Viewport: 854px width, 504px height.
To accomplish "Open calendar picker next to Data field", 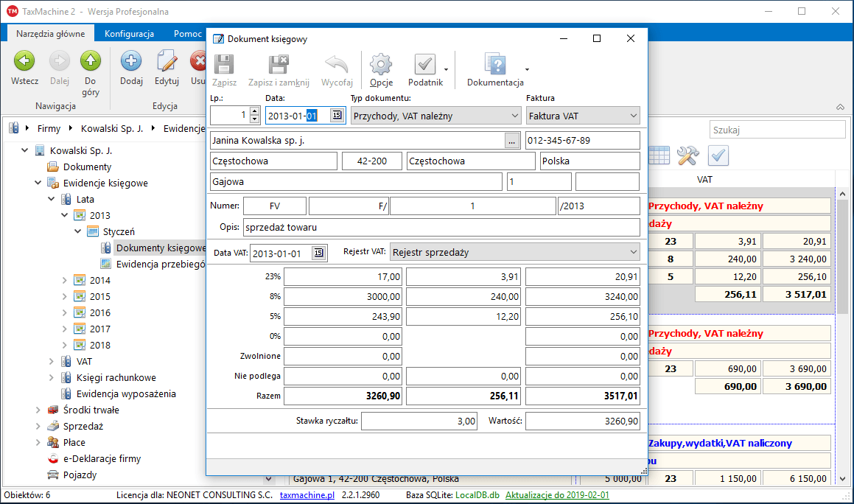I will pos(337,116).
